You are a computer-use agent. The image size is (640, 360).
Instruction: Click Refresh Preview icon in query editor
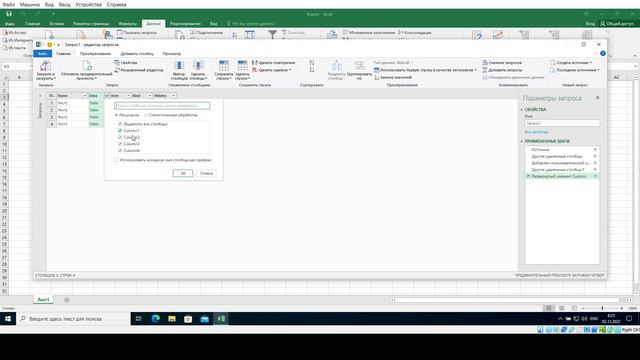[87, 65]
